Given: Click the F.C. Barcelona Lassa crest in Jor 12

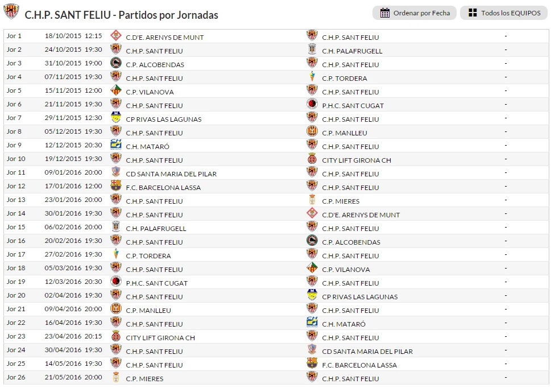Looking at the screenshot, I should (116, 185).
